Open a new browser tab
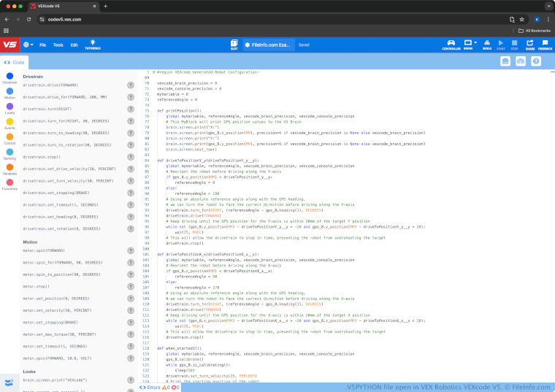Viewport: 555px width, 392px height. point(105,6)
